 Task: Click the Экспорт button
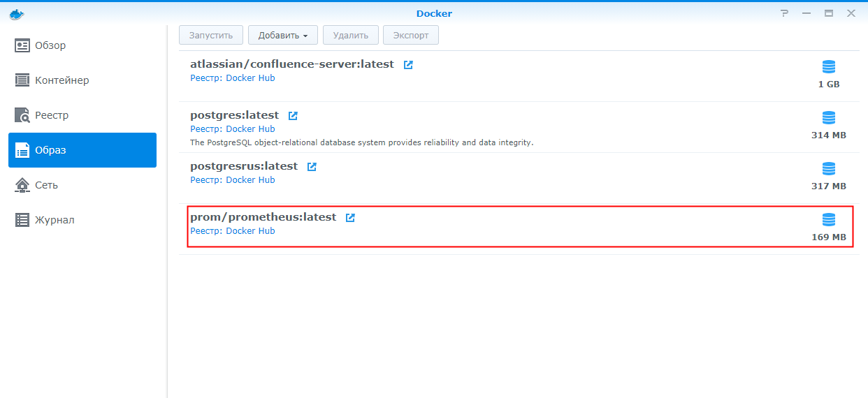[411, 35]
